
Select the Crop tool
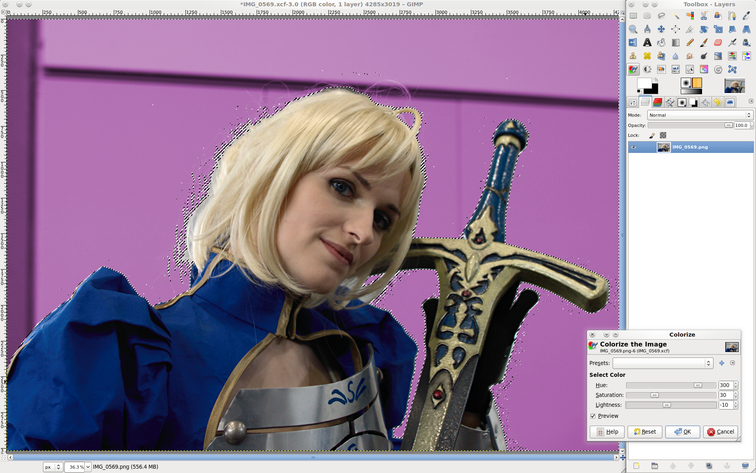coord(690,29)
